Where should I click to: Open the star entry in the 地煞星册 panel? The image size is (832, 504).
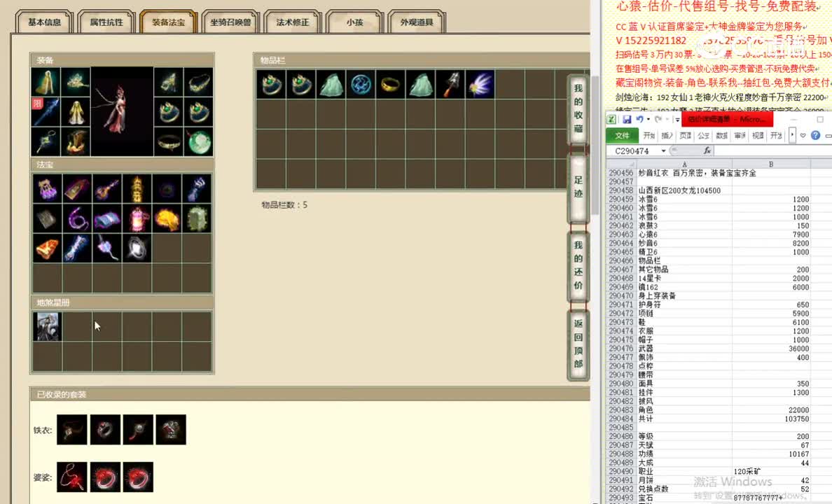(48, 326)
